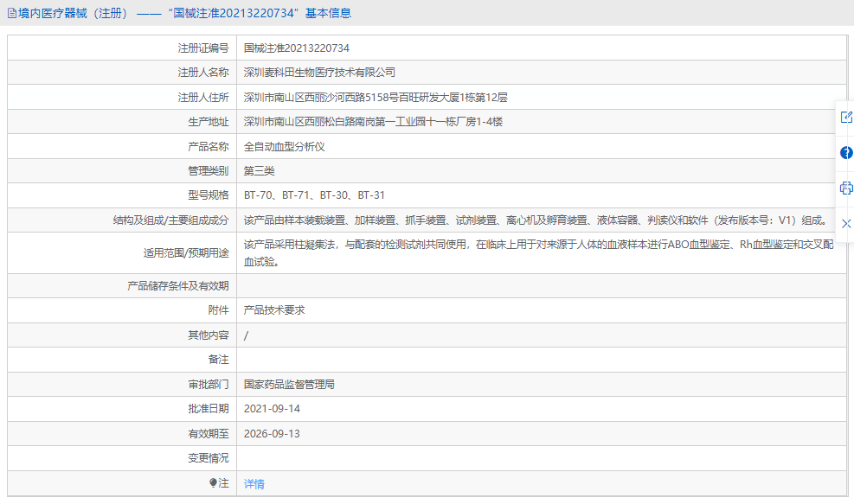Click management category value 第三类
Image resolution: width=854 pixels, height=504 pixels.
tap(259, 171)
